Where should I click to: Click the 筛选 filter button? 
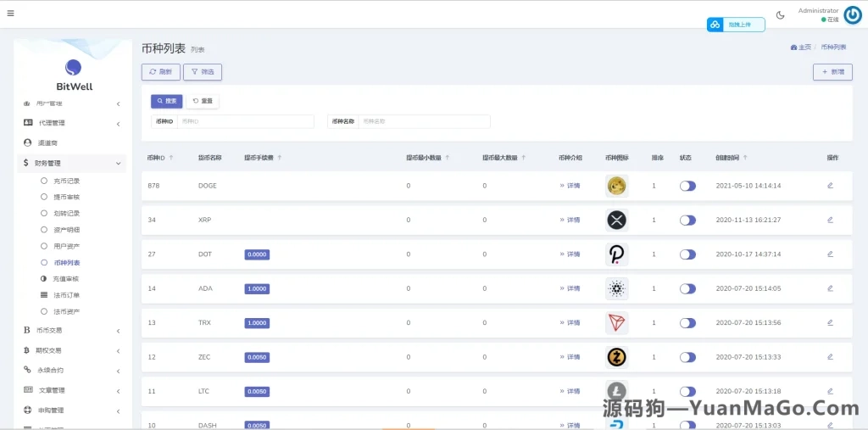(x=203, y=72)
